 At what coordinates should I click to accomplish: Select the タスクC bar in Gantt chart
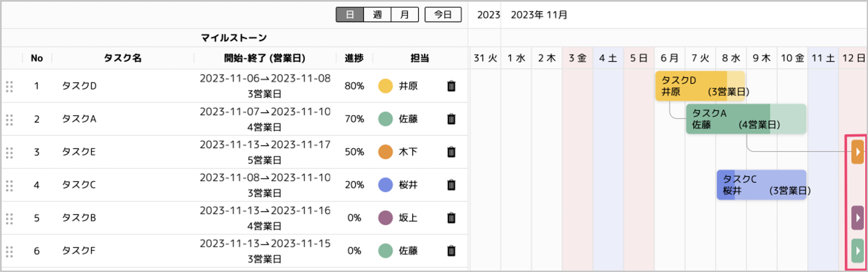(761, 185)
